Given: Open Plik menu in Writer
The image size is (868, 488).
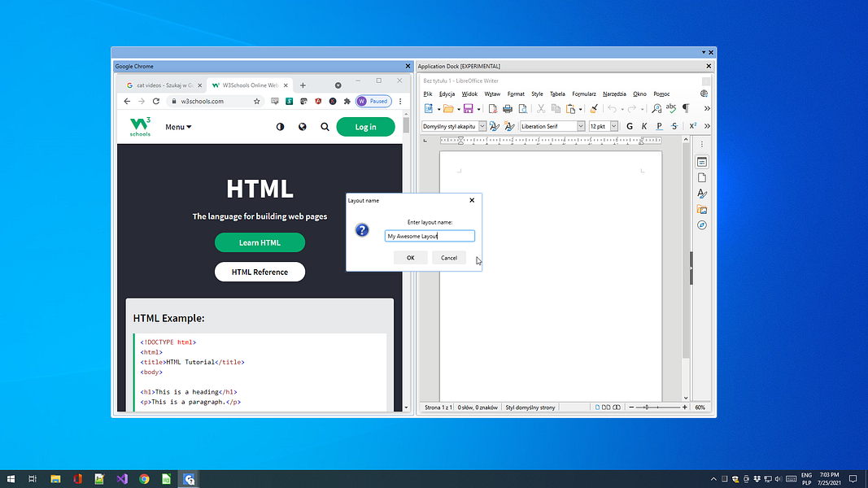Looking at the screenshot, I should click(x=428, y=94).
